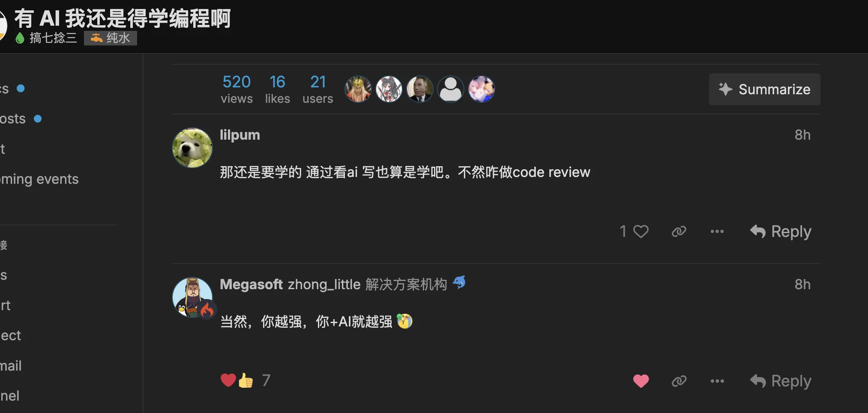The height and width of the screenshot is (413, 868).
Task: Click the dolphin flair icon beside Megasoft
Action: [459, 283]
